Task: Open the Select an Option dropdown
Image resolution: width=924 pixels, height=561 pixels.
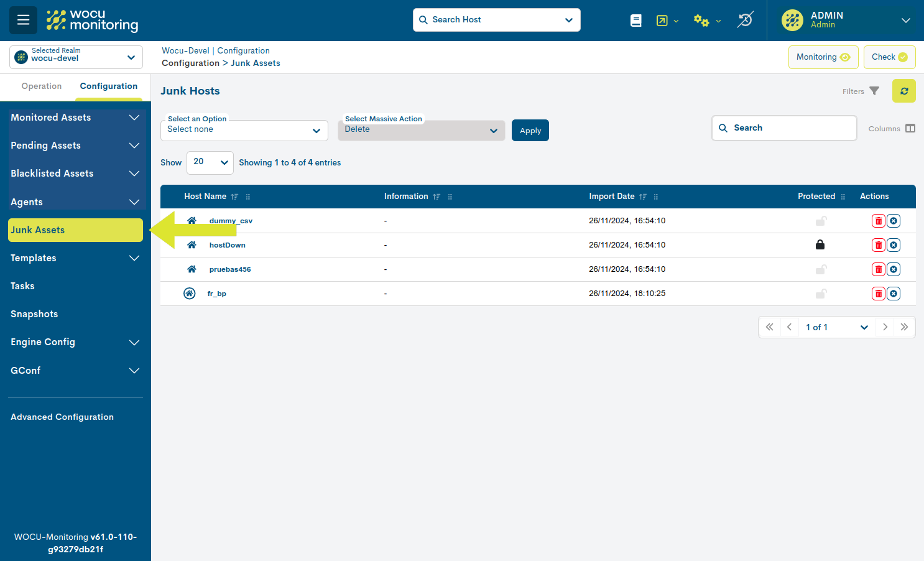Action: pos(244,130)
